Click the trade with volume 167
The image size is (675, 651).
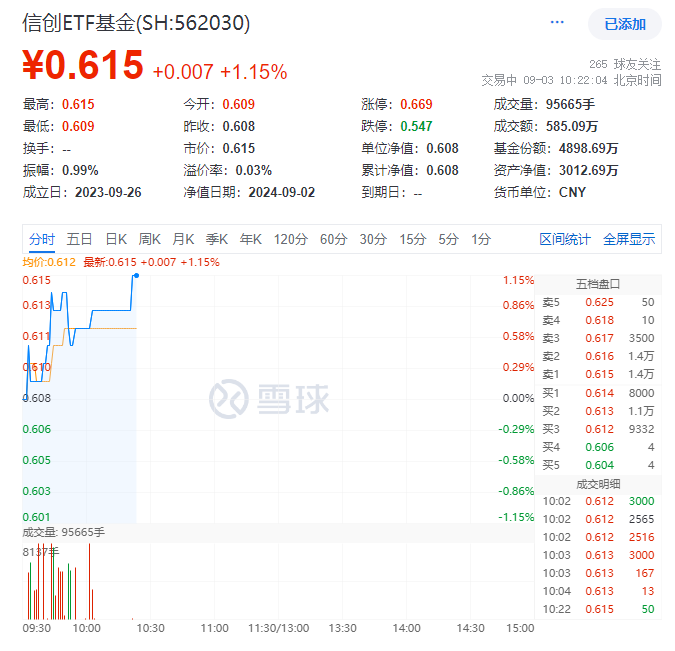click(598, 573)
